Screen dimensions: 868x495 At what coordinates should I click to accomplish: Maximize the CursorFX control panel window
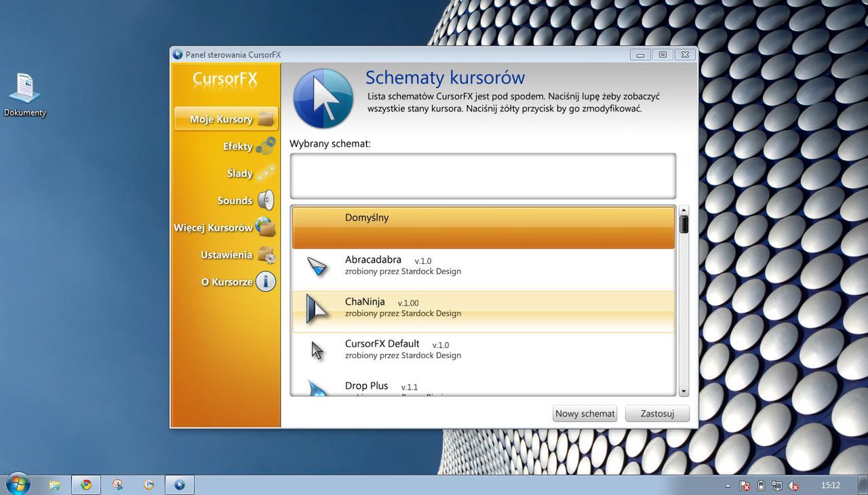663,55
